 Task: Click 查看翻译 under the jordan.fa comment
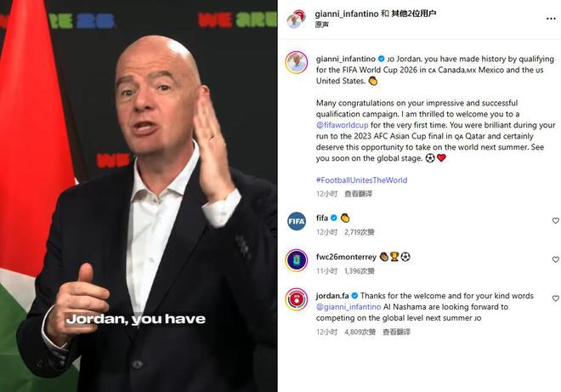point(396,332)
